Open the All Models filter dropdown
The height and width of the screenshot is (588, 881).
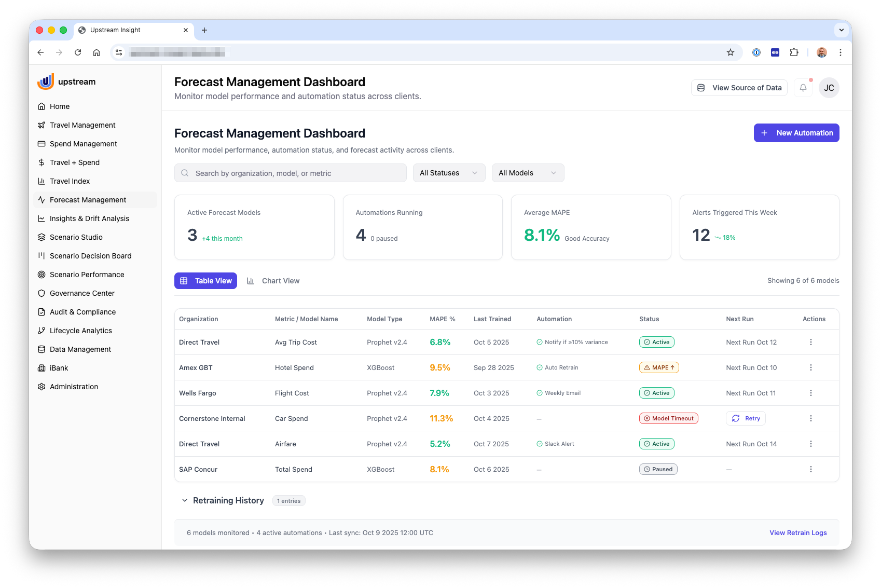(x=527, y=173)
